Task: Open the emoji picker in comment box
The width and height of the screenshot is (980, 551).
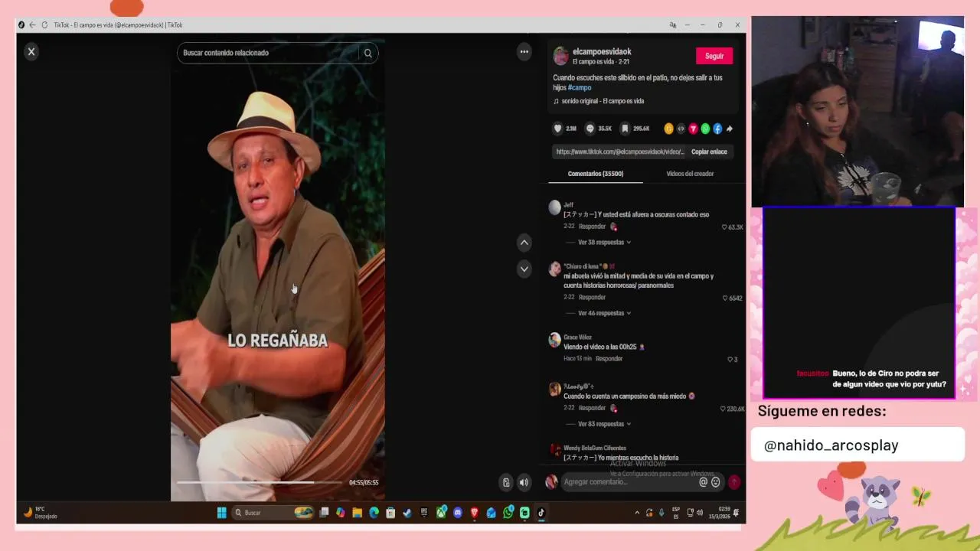Action: (716, 482)
